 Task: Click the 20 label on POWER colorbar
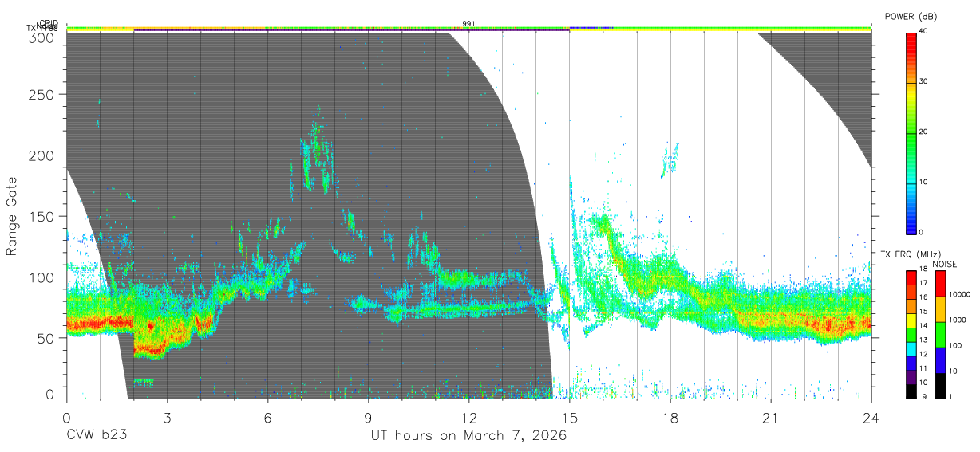[925, 132]
